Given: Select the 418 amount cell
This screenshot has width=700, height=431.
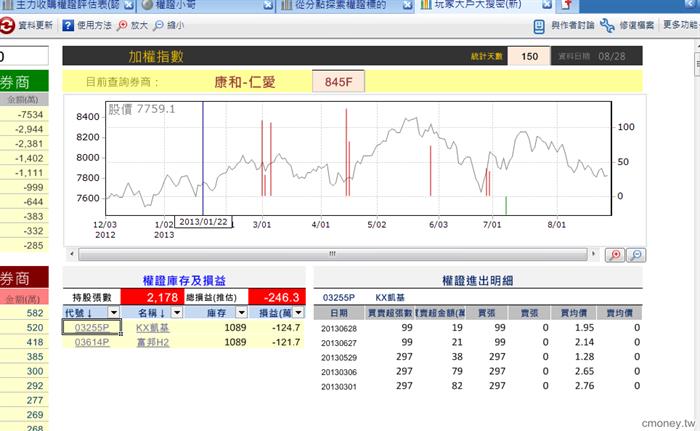Looking at the screenshot, I should pos(24,342).
